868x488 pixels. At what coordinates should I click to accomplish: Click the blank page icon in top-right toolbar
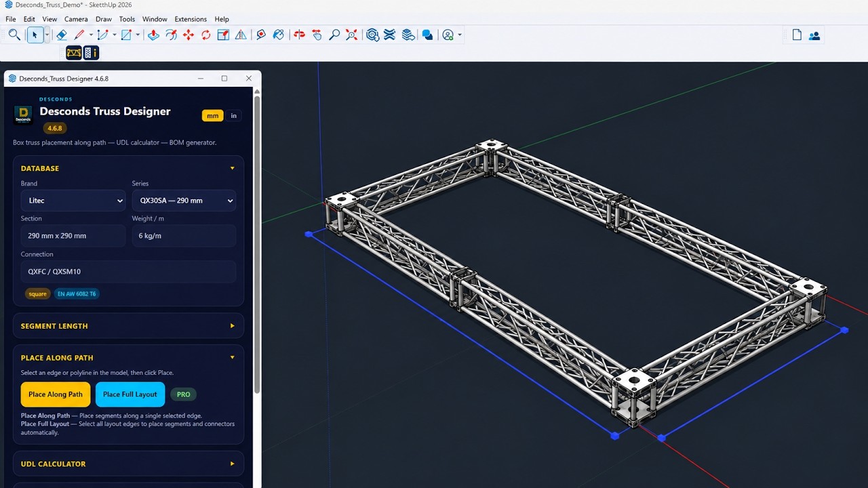click(797, 35)
